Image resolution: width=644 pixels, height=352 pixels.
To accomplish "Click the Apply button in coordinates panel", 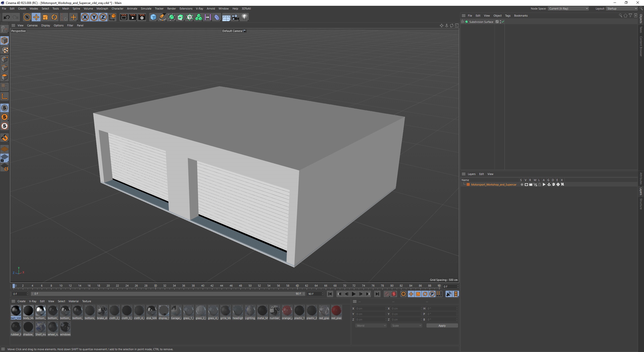I will [442, 326].
